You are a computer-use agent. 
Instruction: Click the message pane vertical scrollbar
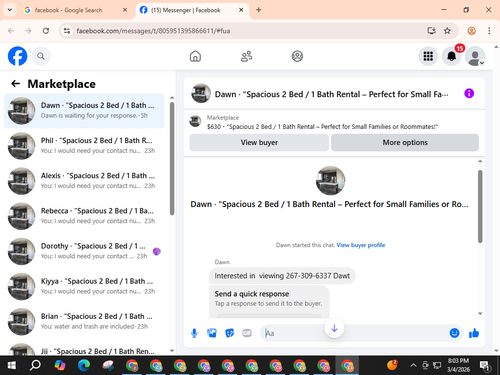480,206
